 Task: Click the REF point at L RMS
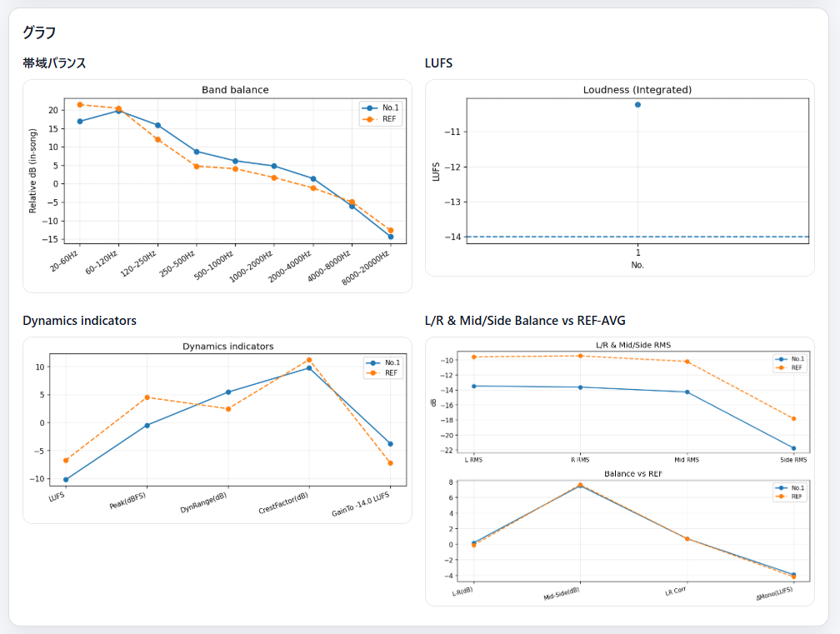pos(473,357)
